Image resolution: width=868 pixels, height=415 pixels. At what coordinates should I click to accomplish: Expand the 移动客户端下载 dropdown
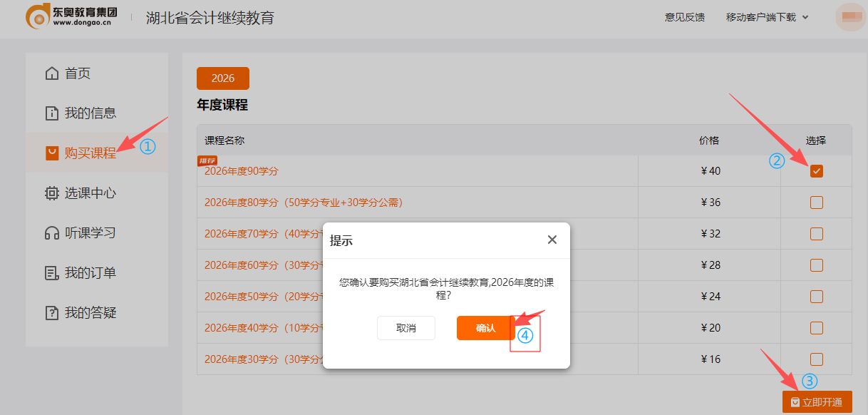[768, 18]
